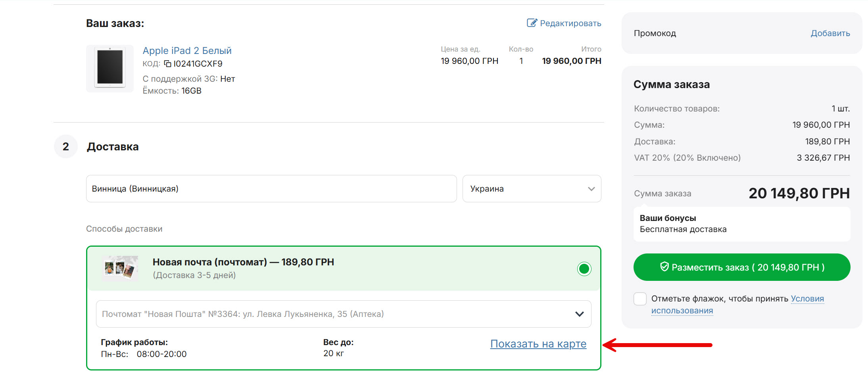The image size is (868, 380).
Task: Click the Ваши бонусы free delivery box
Action: tap(742, 224)
